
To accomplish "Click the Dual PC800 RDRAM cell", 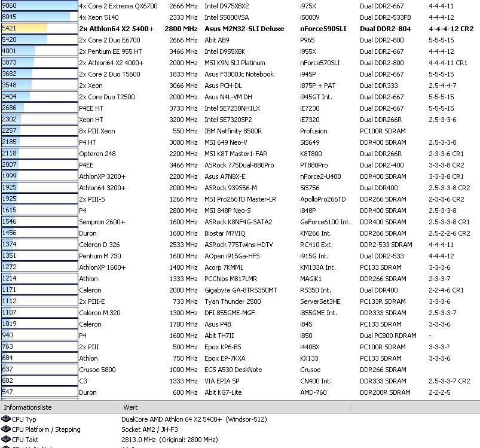I will click(x=388, y=336).
